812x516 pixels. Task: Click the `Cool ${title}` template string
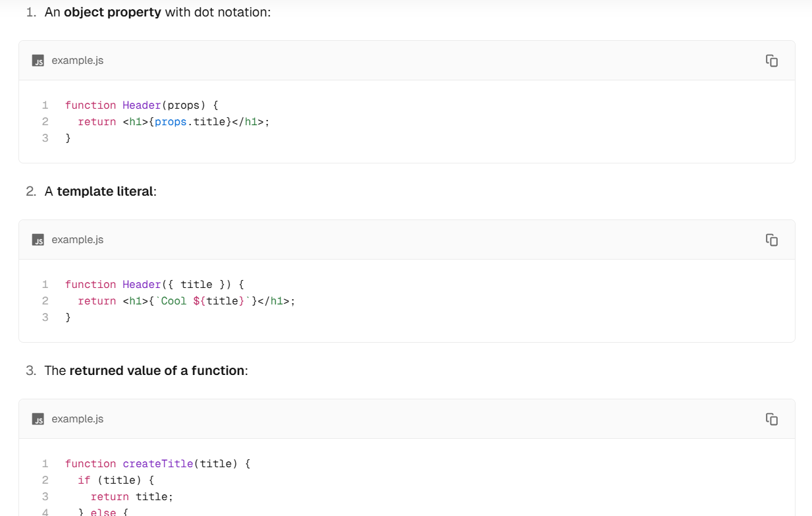click(x=203, y=301)
